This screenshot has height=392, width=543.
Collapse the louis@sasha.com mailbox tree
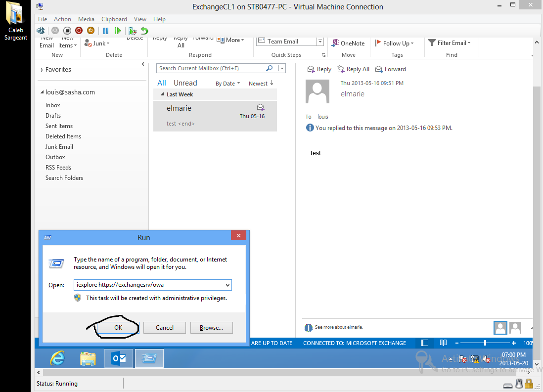(42, 92)
